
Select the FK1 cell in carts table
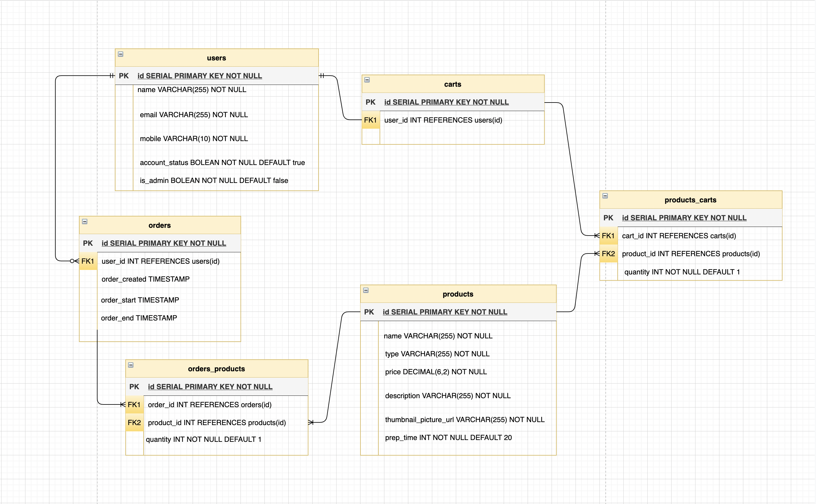370,120
